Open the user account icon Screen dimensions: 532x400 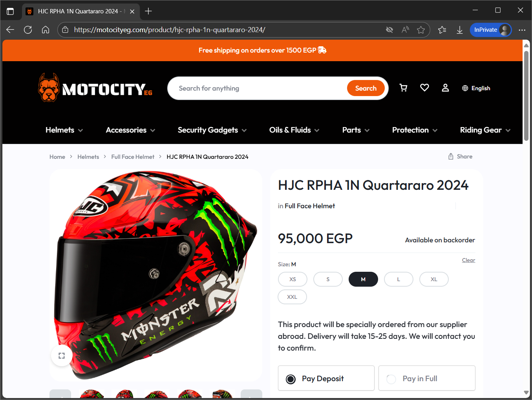[x=445, y=88]
